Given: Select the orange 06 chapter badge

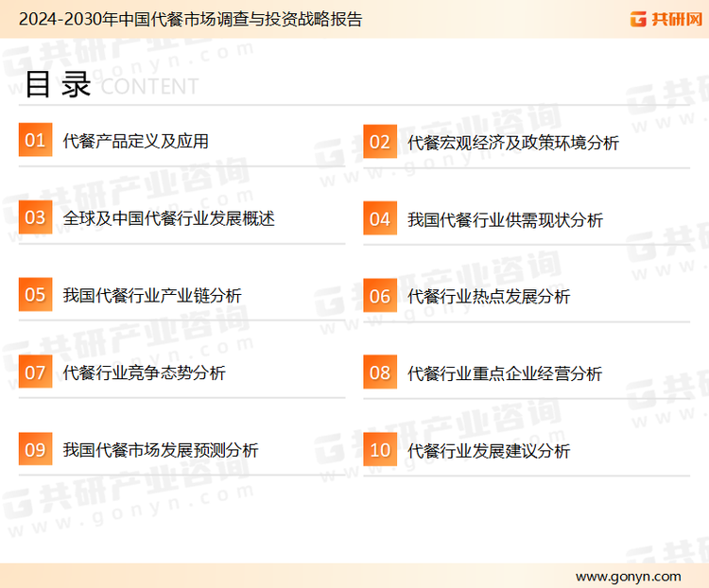Looking at the screenshot, I should coord(380,296).
